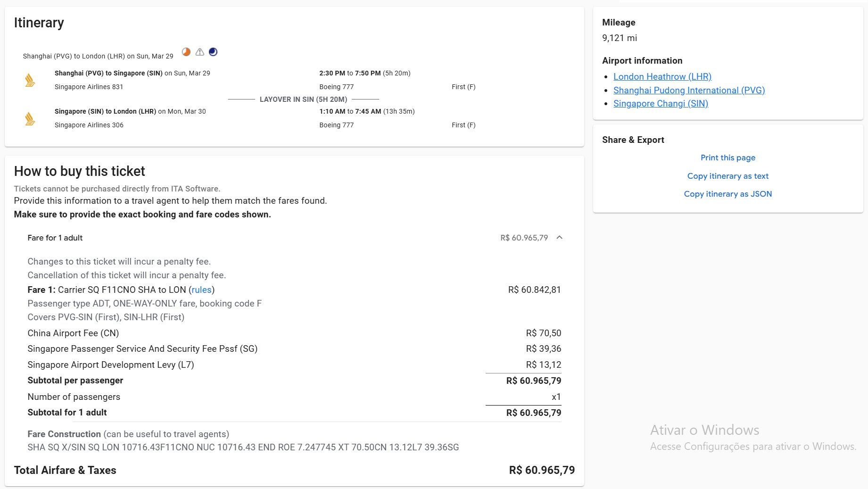Click Singapore Passenger Service And Security Fee label
This screenshot has height=489, width=868.
click(142, 348)
